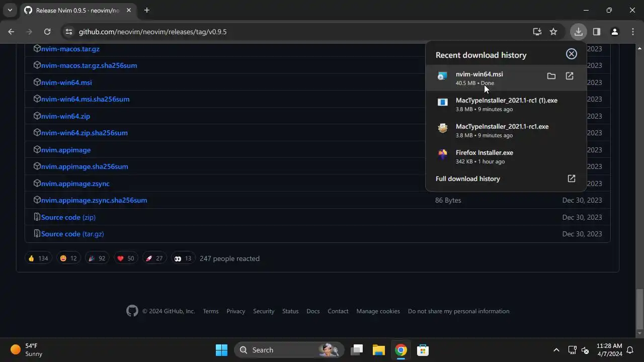The image size is (644, 362).
Task: React with thumbs up (134)
Action: click(38, 258)
